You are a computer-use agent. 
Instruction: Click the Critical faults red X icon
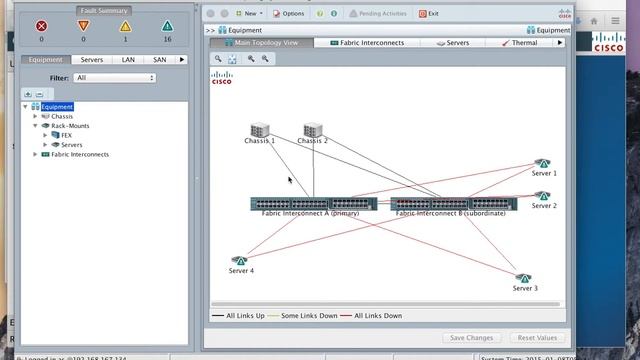click(x=41, y=26)
